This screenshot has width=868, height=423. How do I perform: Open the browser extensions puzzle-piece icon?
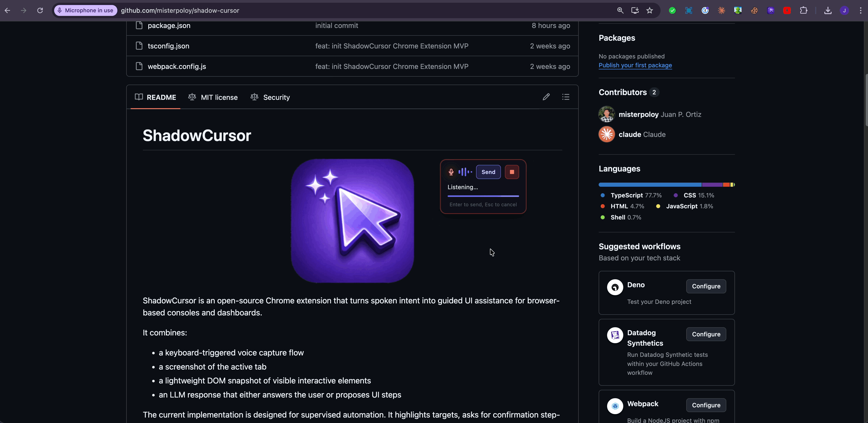pyautogui.click(x=804, y=10)
